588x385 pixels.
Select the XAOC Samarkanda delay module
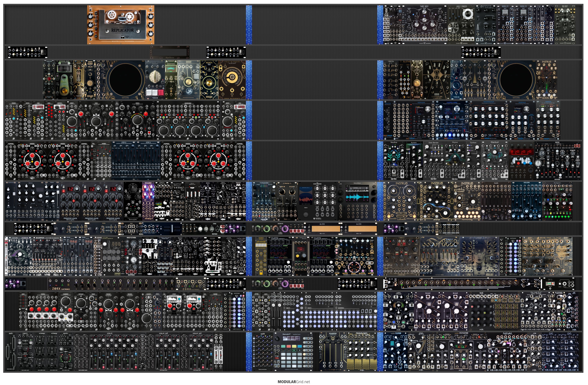pyautogui.click(x=188, y=120)
